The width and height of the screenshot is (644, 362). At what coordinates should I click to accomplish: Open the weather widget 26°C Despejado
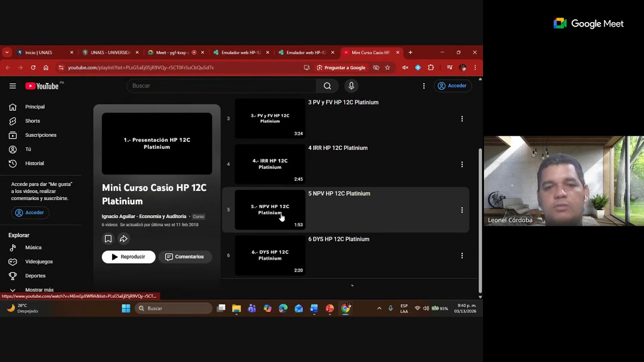pyautogui.click(x=22, y=308)
